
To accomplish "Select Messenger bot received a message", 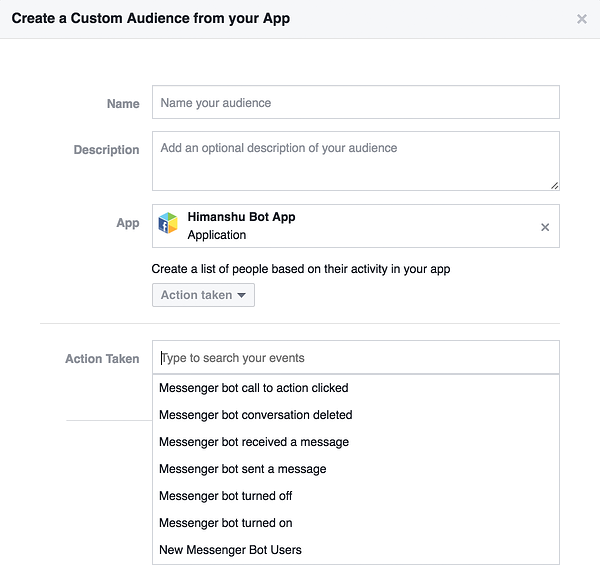I will click(x=254, y=442).
